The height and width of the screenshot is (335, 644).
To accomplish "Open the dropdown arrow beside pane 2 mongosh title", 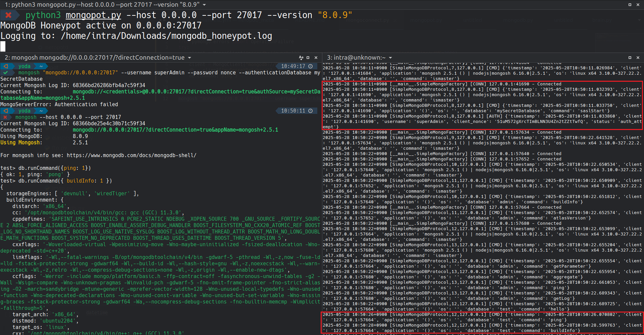I will click(190, 58).
